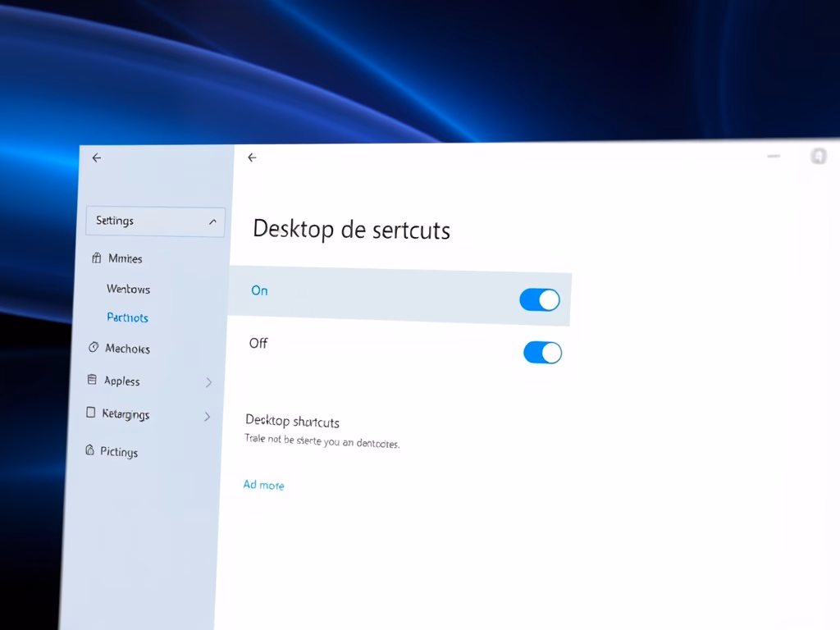Click the Mechoks sidebar icon
This screenshot has width=840, height=630.
pyautogui.click(x=94, y=348)
